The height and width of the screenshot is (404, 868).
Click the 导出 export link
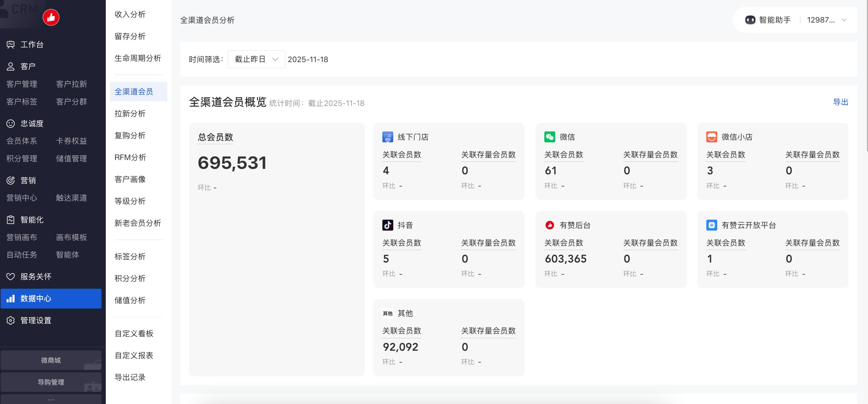tap(840, 102)
